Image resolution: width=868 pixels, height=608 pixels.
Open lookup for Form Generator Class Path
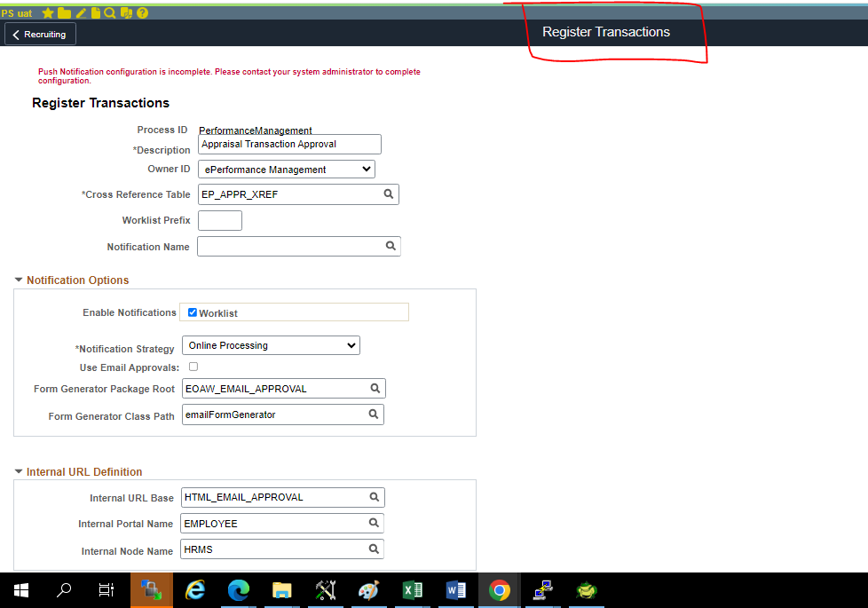[374, 414]
